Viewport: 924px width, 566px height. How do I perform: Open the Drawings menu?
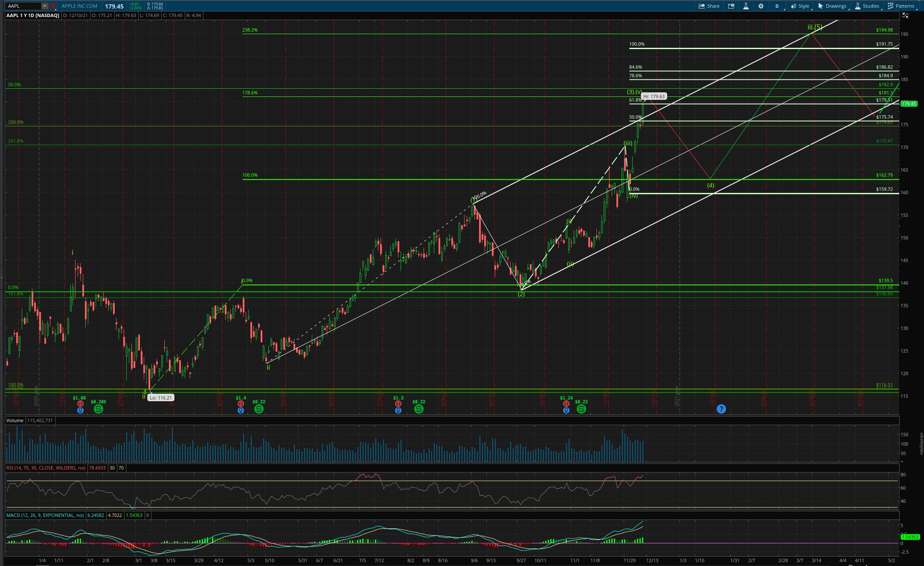(x=832, y=6)
